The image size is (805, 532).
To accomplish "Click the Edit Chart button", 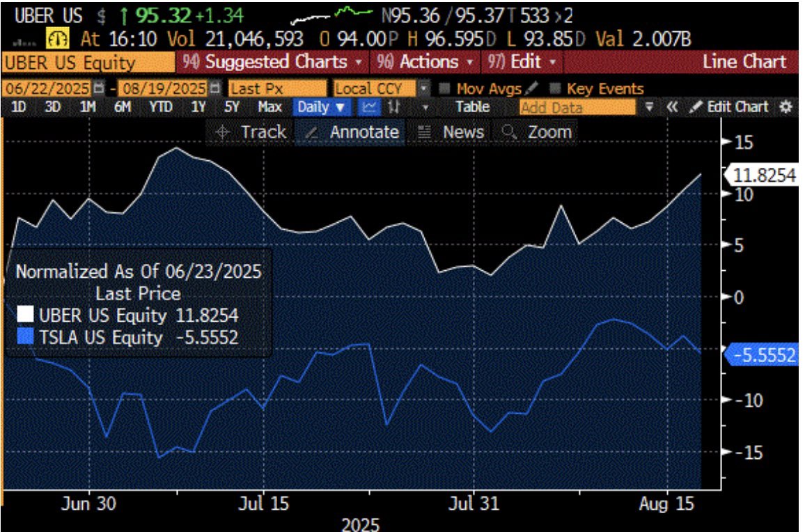I will click(x=728, y=107).
